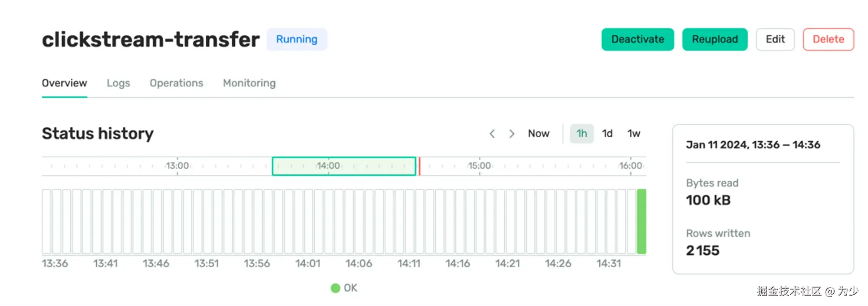Viewport: 868px width, 306px height.
Task: Go to the next time period arrow
Action: 512,134
